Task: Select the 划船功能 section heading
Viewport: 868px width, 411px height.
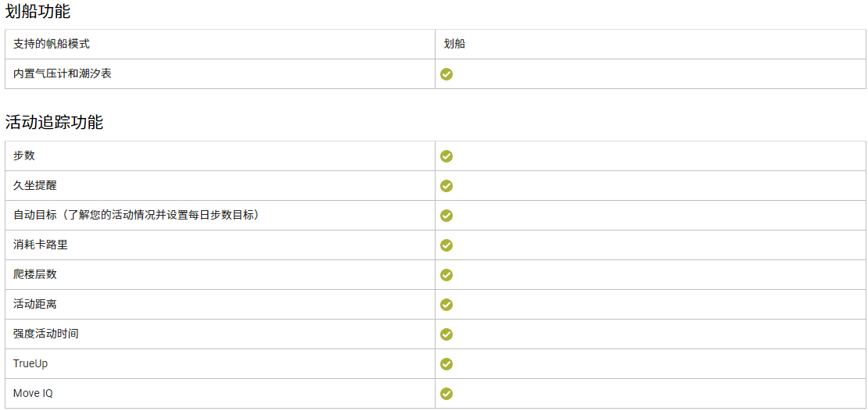Action: 38,10
